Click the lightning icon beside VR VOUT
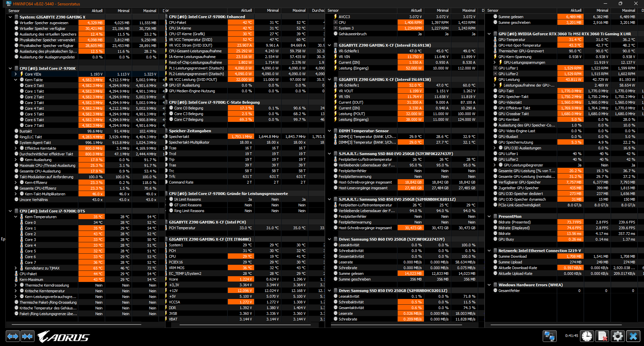This screenshot has height=346, width=644. pos(336,91)
